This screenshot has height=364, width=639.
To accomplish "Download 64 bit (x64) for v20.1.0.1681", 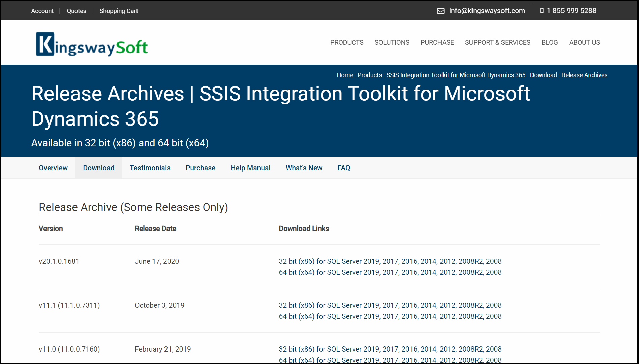I will (390, 272).
